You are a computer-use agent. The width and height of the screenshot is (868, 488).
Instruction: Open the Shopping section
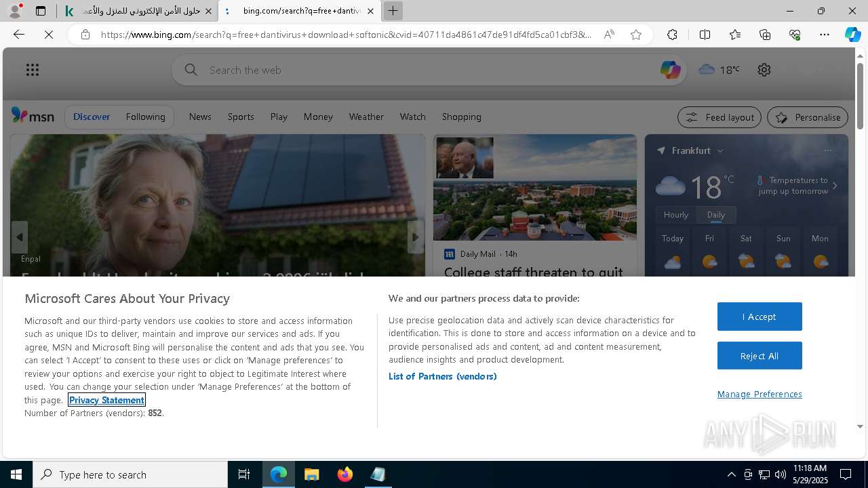tap(461, 117)
